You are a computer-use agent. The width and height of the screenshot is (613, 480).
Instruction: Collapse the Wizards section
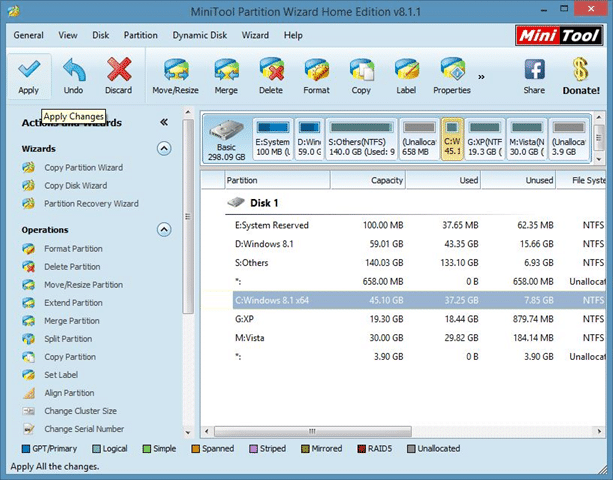pyautogui.click(x=164, y=149)
